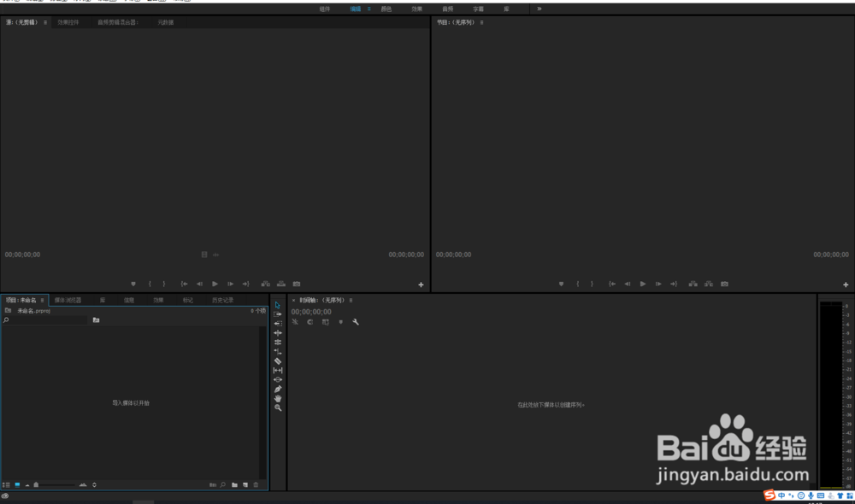Click the Timeline timecode field 00;00;00;00
The width and height of the screenshot is (855, 504).
coord(312,312)
